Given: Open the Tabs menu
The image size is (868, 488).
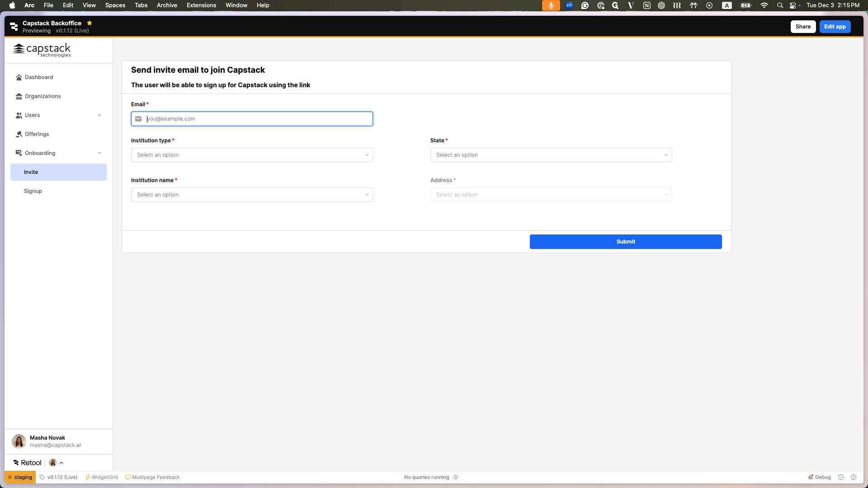Looking at the screenshot, I should pyautogui.click(x=141, y=5).
